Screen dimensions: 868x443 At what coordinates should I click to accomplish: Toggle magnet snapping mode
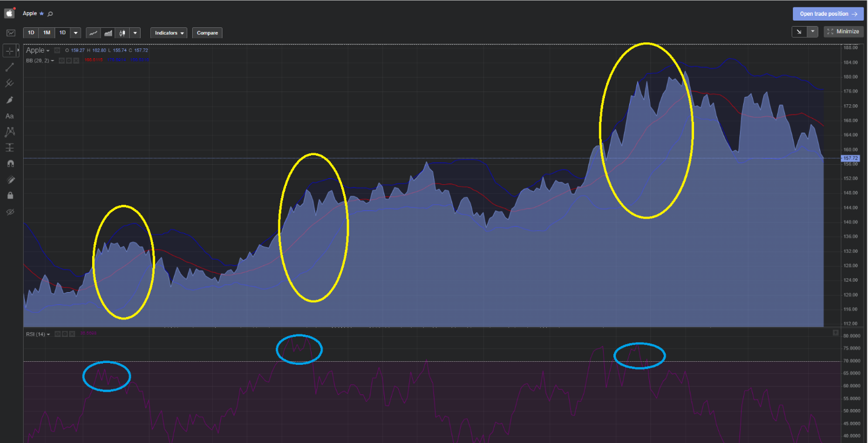(10, 164)
